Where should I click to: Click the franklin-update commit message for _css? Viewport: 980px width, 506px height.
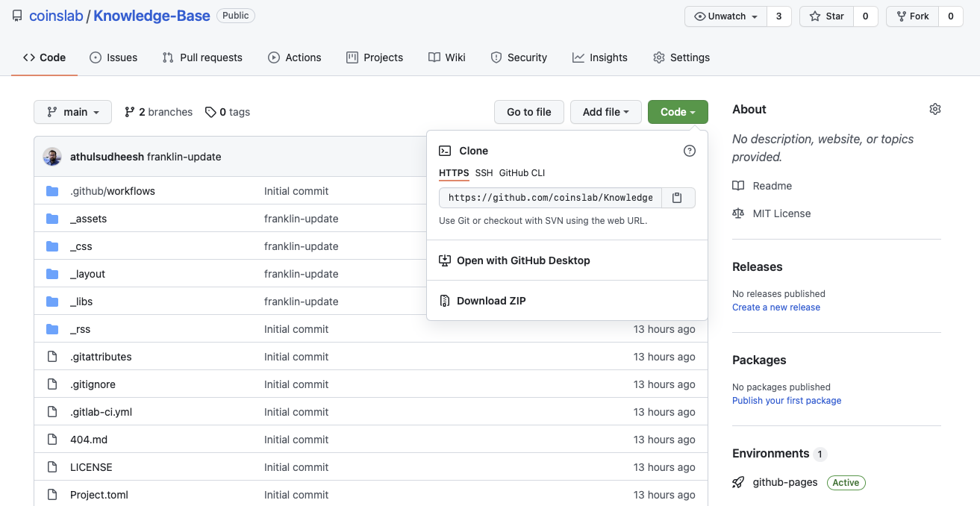click(302, 246)
